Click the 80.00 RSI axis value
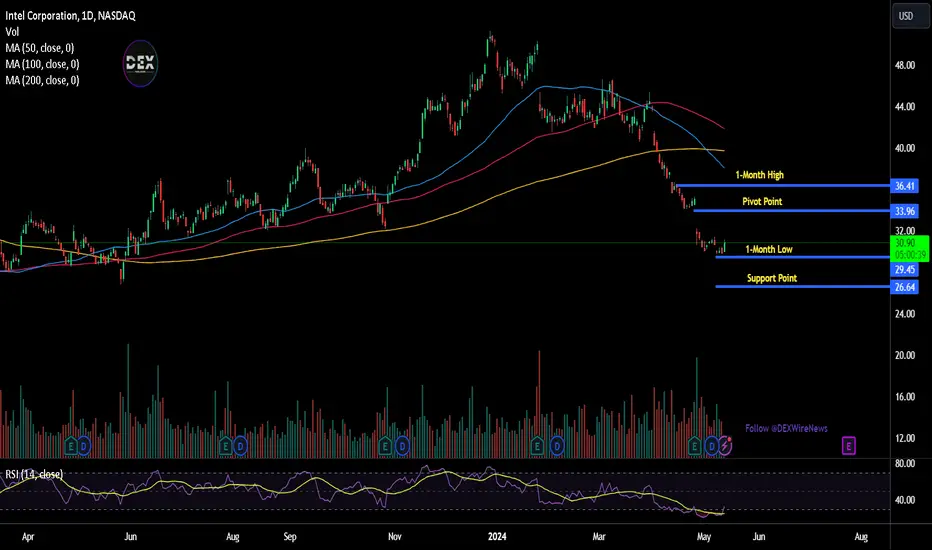This screenshot has width=932, height=550. point(905,464)
